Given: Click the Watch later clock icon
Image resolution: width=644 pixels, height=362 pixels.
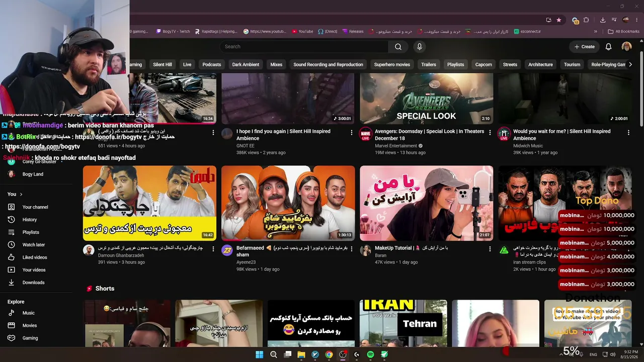Looking at the screenshot, I should (11, 245).
